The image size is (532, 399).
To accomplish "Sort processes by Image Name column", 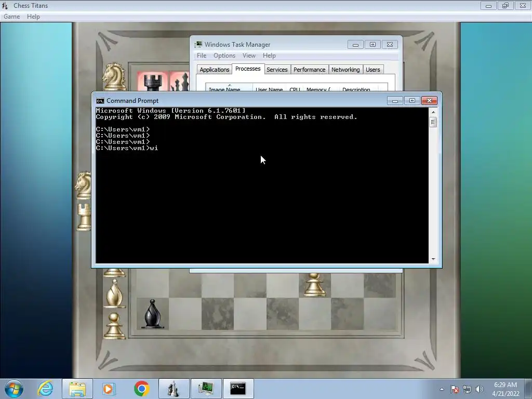I will pyautogui.click(x=229, y=87).
